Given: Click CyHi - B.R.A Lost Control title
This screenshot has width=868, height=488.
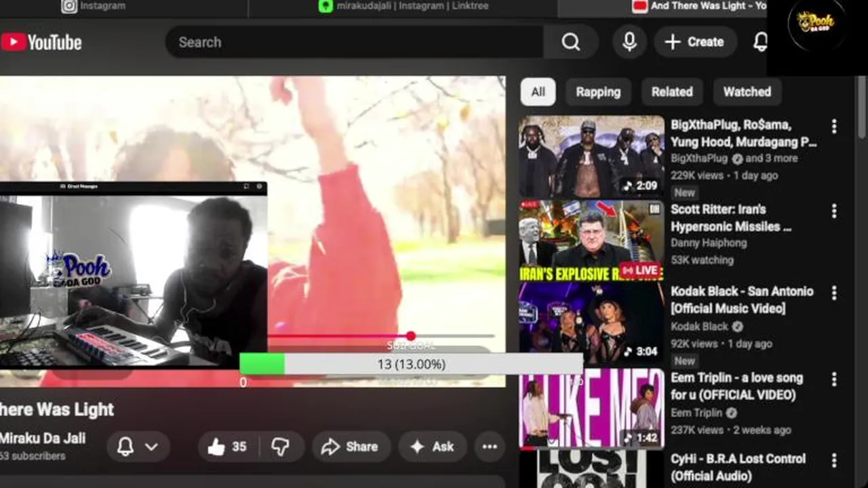Looking at the screenshot, I should point(738,468).
